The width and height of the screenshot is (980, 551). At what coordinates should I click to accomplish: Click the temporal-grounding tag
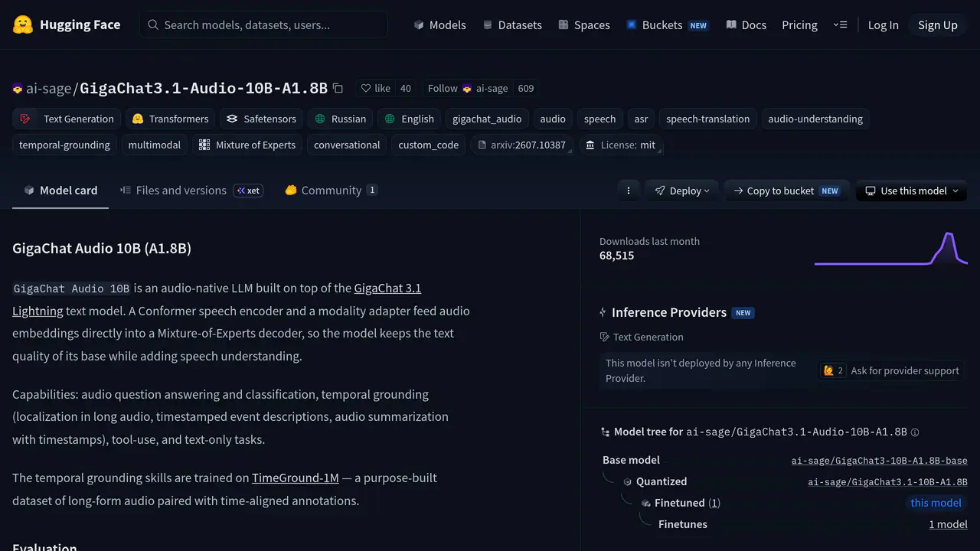pyautogui.click(x=64, y=145)
